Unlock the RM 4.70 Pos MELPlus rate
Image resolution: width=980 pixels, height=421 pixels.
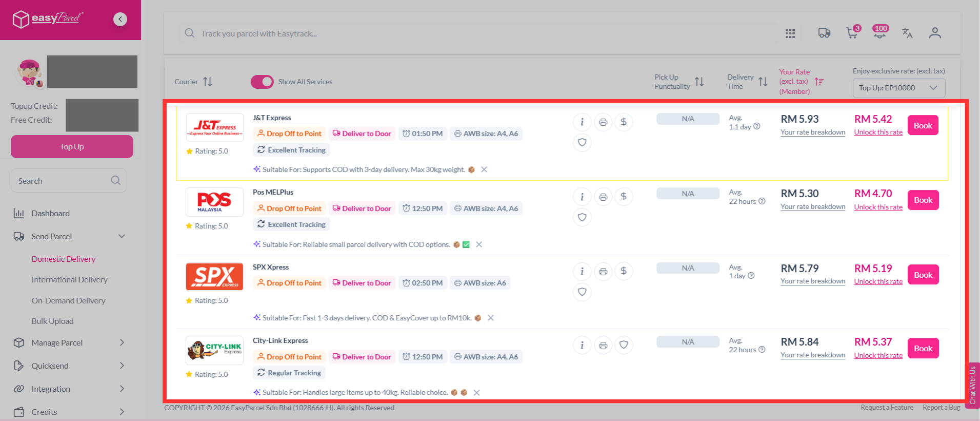(878, 207)
